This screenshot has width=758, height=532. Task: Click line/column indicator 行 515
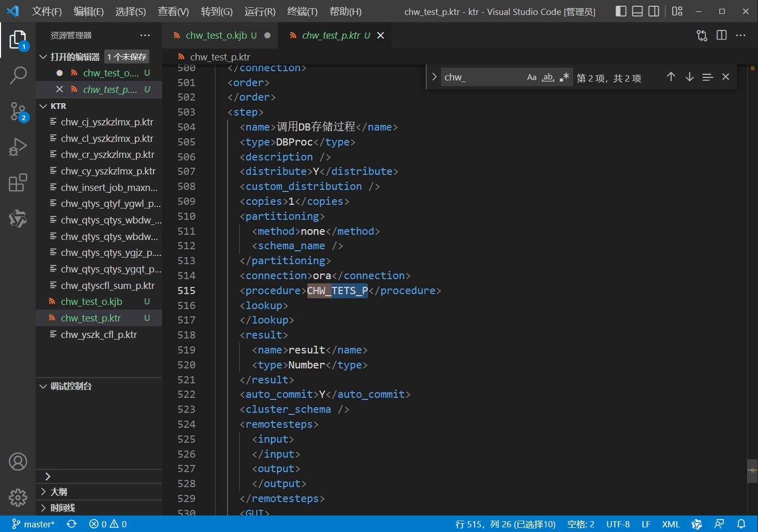(505, 524)
